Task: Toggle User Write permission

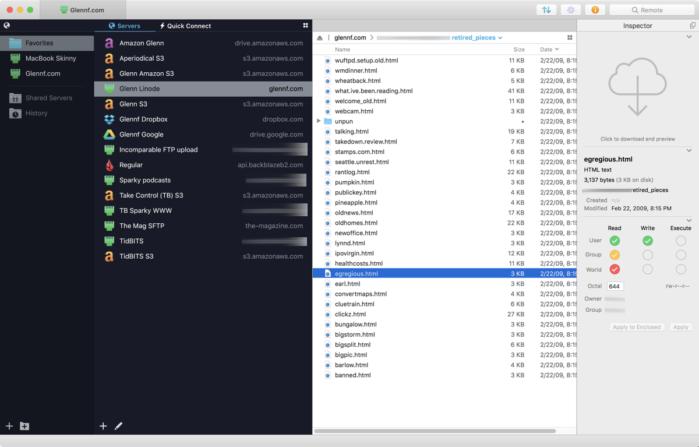Action: click(x=648, y=241)
